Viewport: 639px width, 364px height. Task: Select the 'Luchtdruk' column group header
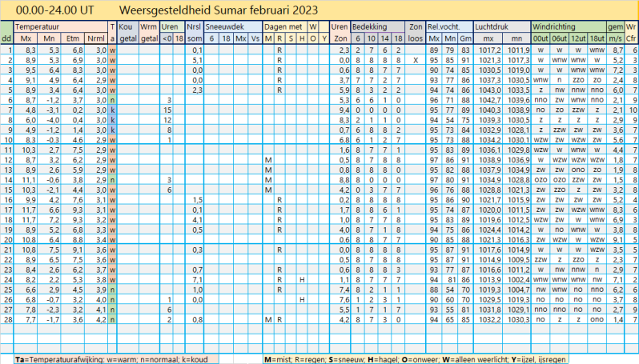[x=492, y=27]
